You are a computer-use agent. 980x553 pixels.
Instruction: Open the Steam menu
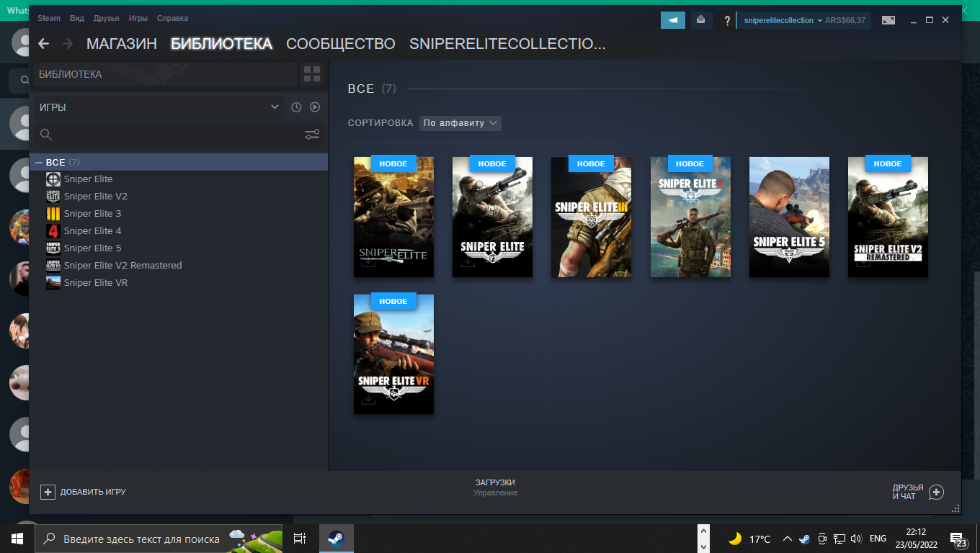[x=49, y=18]
